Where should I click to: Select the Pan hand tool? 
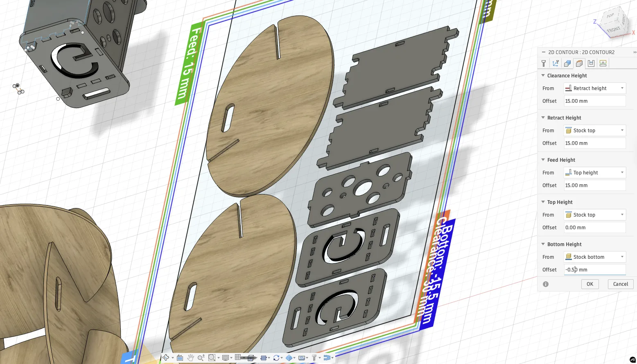click(190, 357)
